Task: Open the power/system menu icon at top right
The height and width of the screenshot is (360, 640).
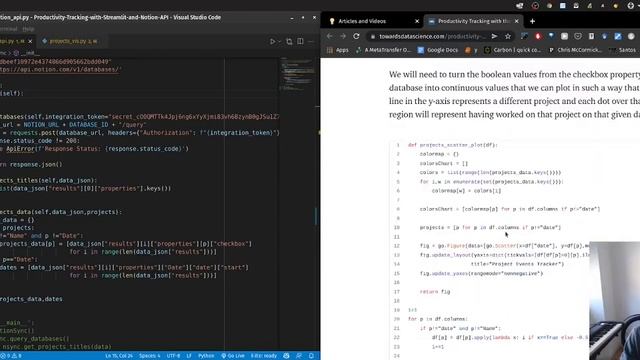Action: [631, 6]
